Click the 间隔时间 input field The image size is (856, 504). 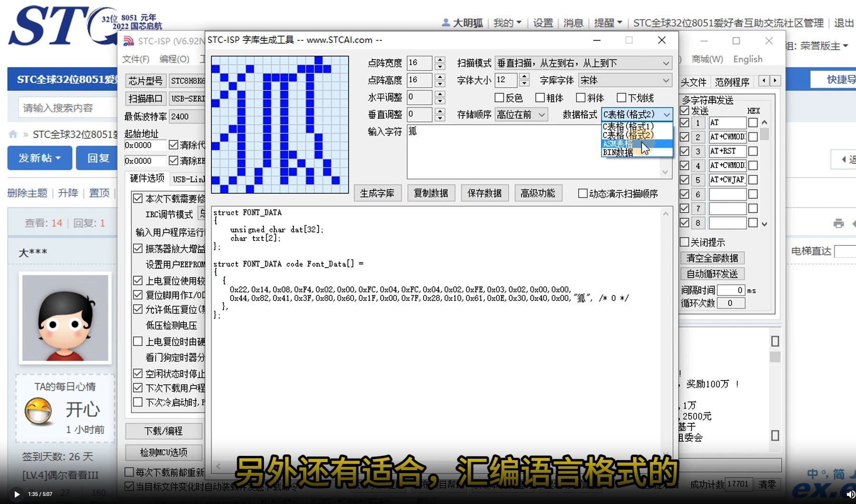pos(731,290)
